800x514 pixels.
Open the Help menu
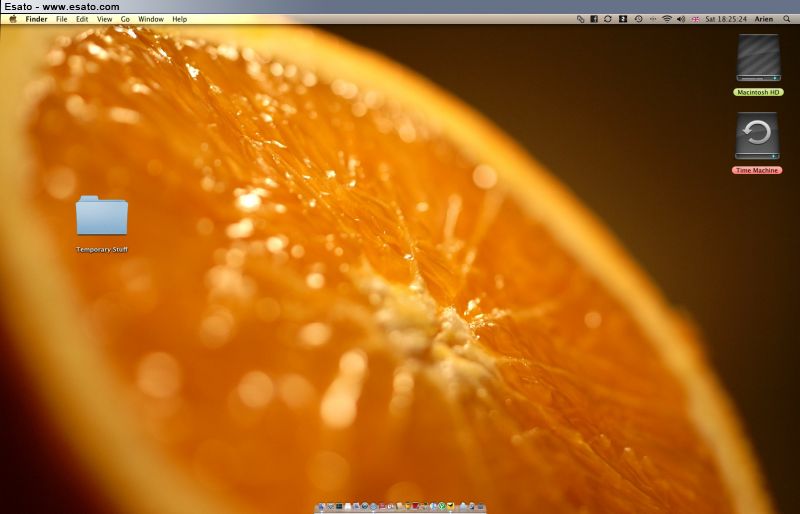pyautogui.click(x=180, y=19)
